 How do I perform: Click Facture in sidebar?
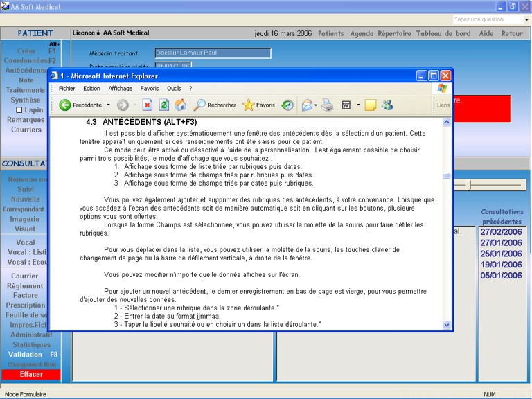point(26,295)
